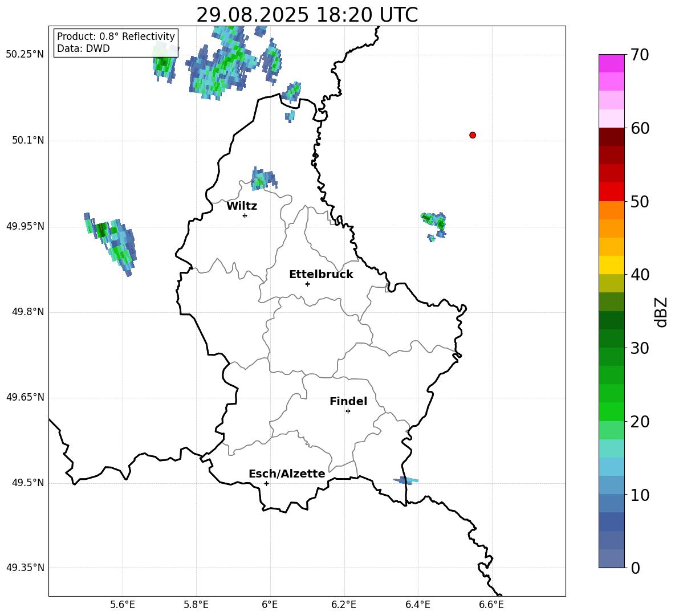Screen dimensions: 675x616
Task: Click the radar echo west of Luxembourg near 49.95°N
Action: coord(111,243)
